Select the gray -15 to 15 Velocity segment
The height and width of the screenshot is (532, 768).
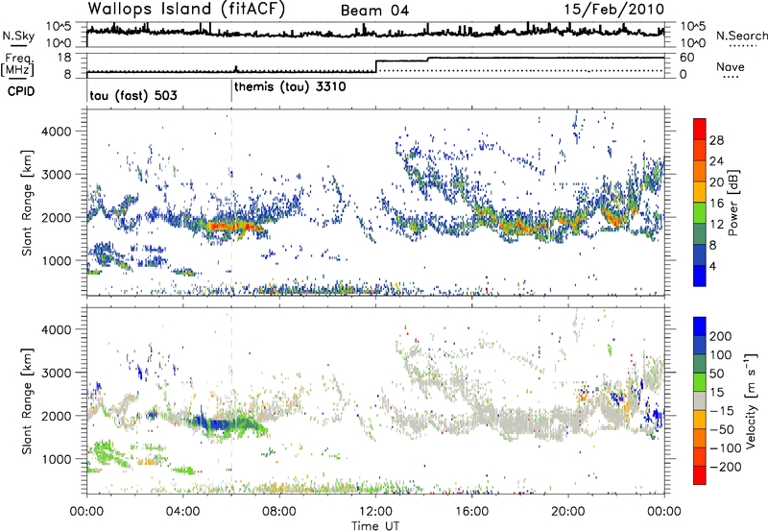click(700, 400)
